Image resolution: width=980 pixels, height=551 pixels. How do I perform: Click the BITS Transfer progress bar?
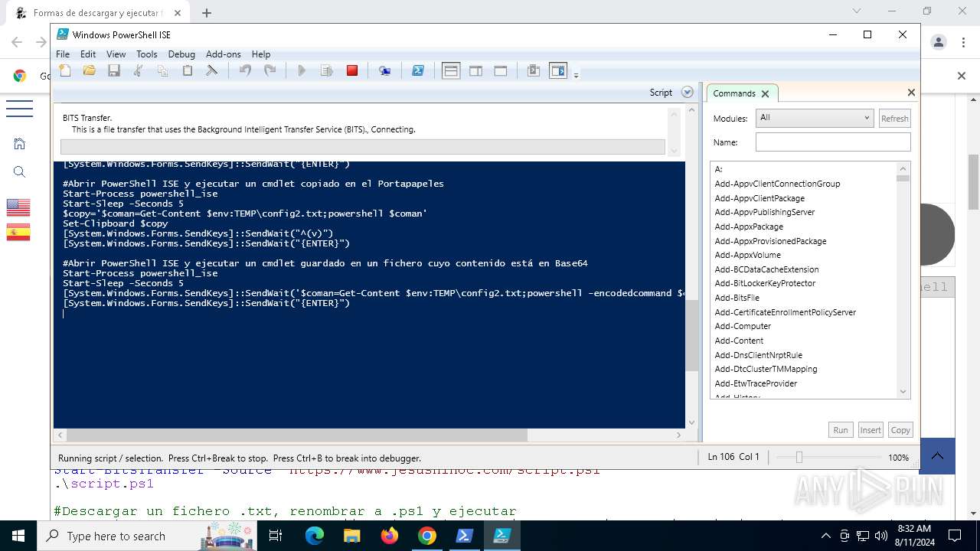point(363,147)
